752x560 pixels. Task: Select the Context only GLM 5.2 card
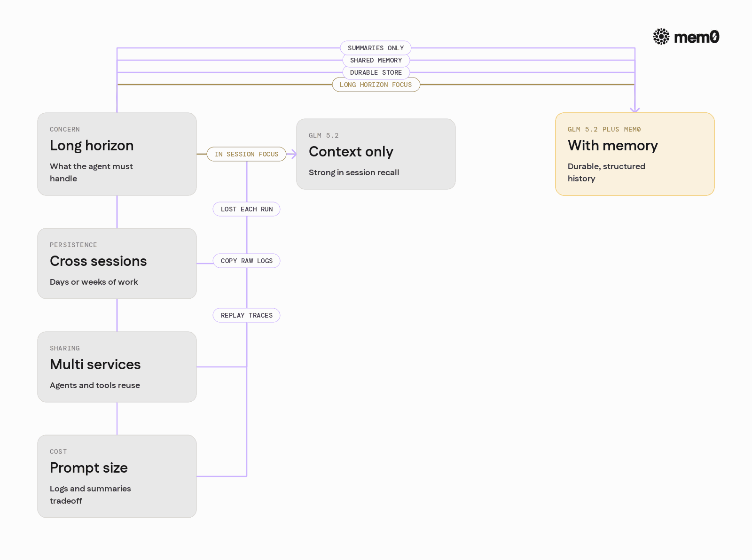click(376, 154)
